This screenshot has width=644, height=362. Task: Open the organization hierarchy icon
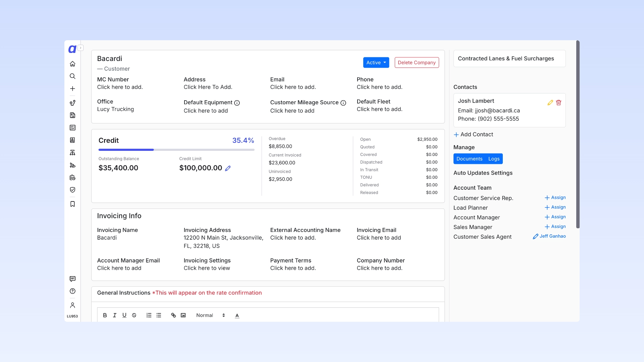(x=72, y=153)
